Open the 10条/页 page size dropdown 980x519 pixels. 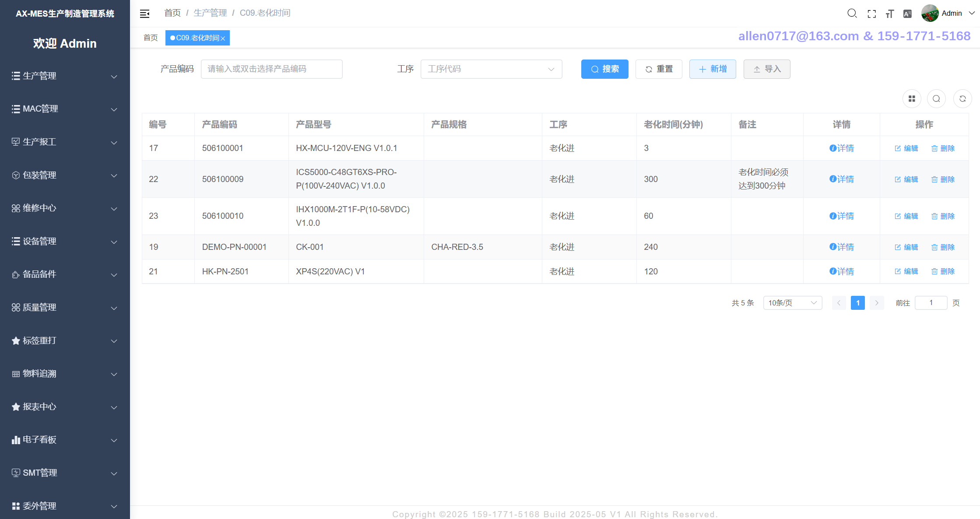[x=792, y=303]
